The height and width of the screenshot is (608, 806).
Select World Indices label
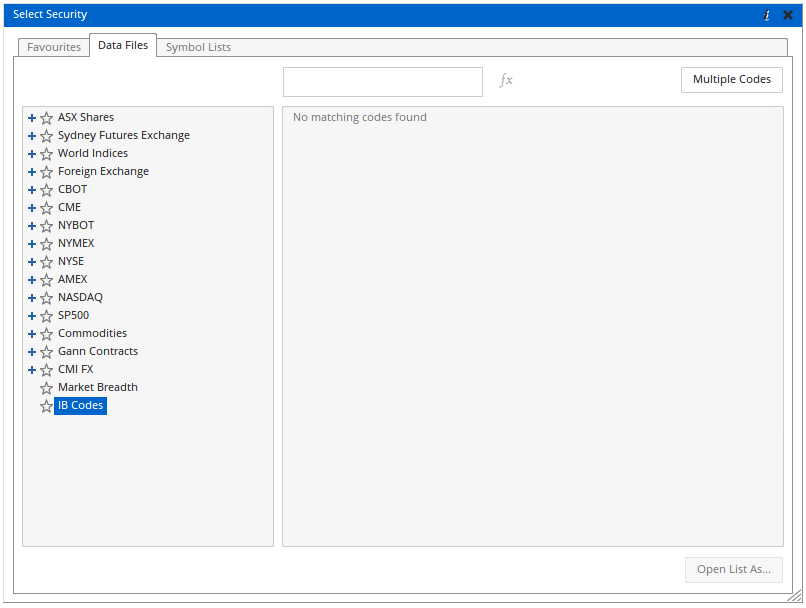coord(93,153)
